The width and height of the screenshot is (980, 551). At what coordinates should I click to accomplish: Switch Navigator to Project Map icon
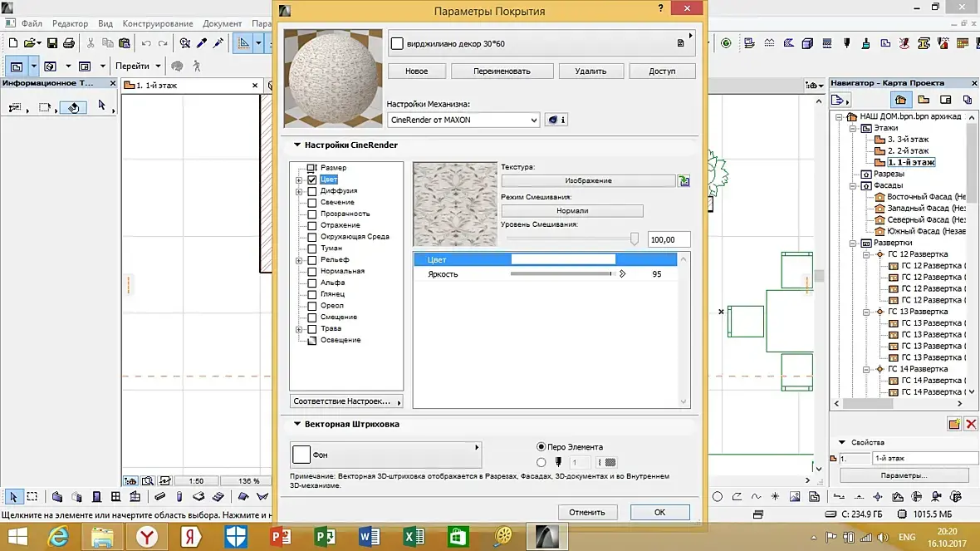[901, 100]
